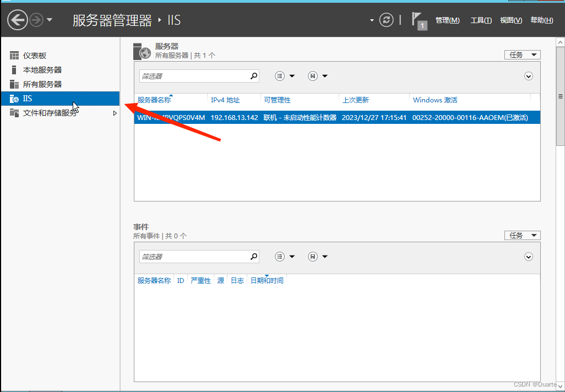Sort by Windows 激活 column
This screenshot has height=392, width=565.
coord(435,100)
